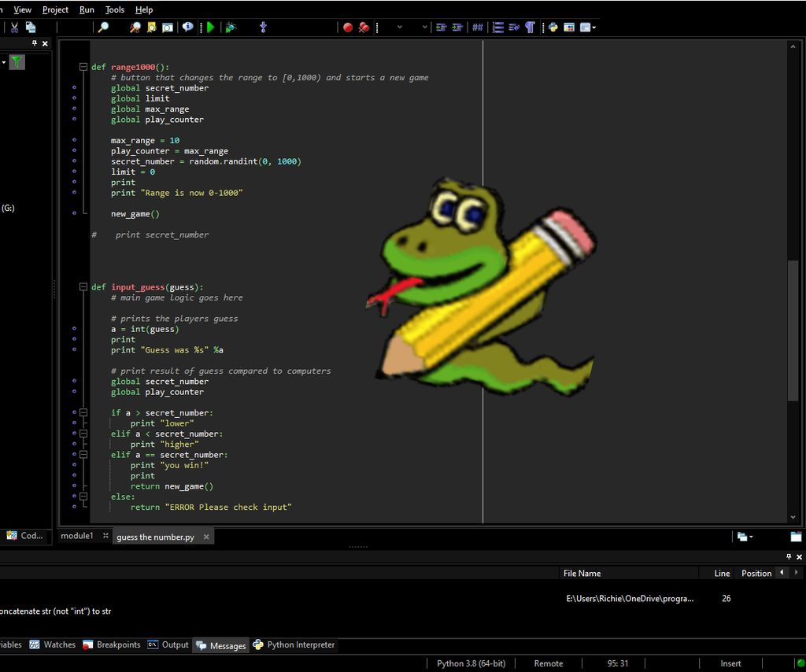Click the Python icon on the toolbar right
The height and width of the screenshot is (672, 806).
[553, 28]
